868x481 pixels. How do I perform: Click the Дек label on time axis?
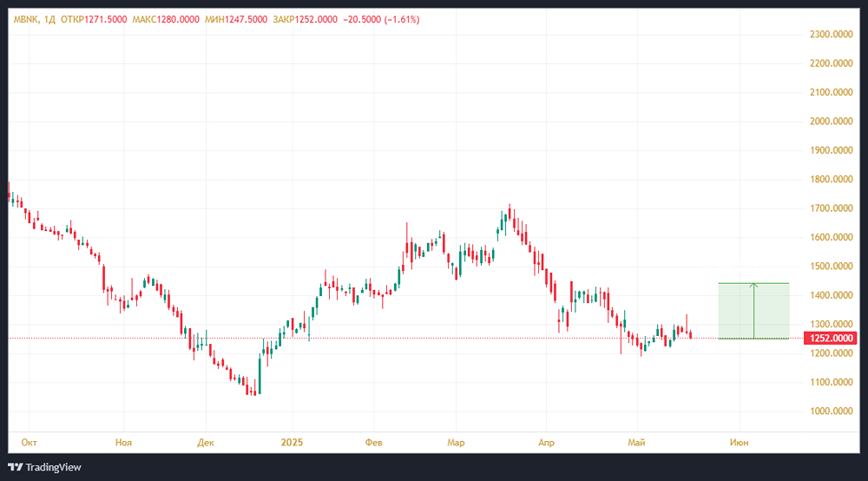(x=206, y=442)
